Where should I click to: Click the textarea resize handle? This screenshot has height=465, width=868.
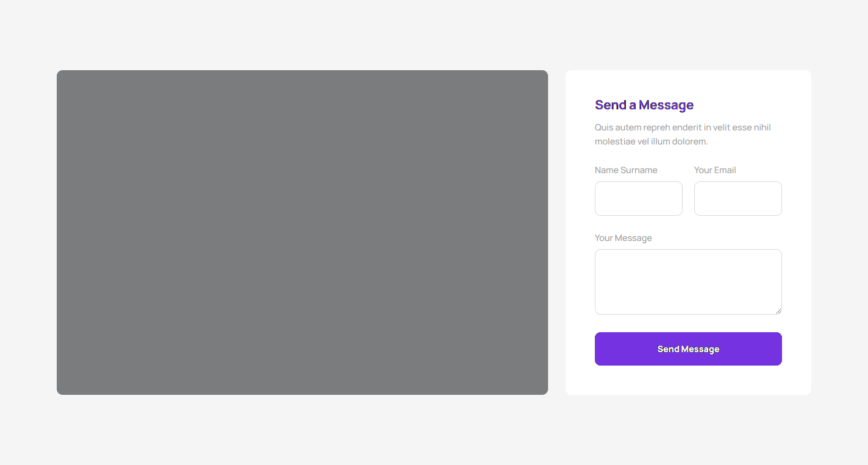[779, 311]
